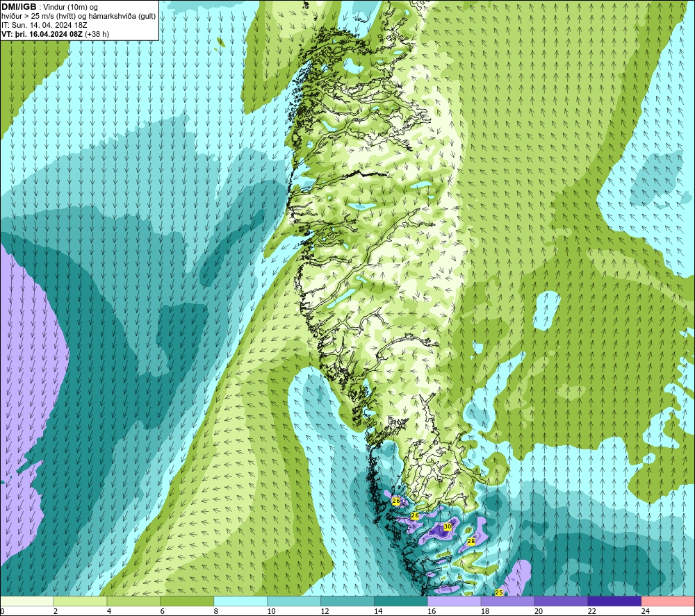Click the yellow gust label 25
Viewport: 695px width, 616px height.
point(498,592)
